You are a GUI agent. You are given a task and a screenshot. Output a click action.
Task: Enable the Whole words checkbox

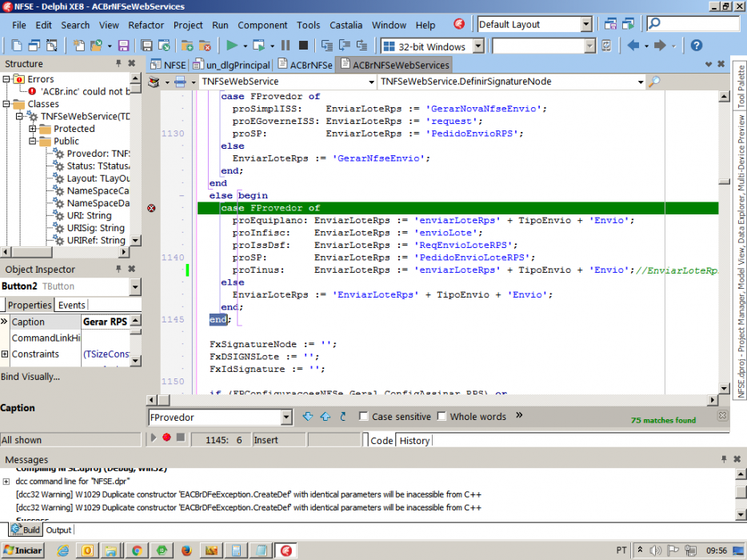click(x=441, y=417)
